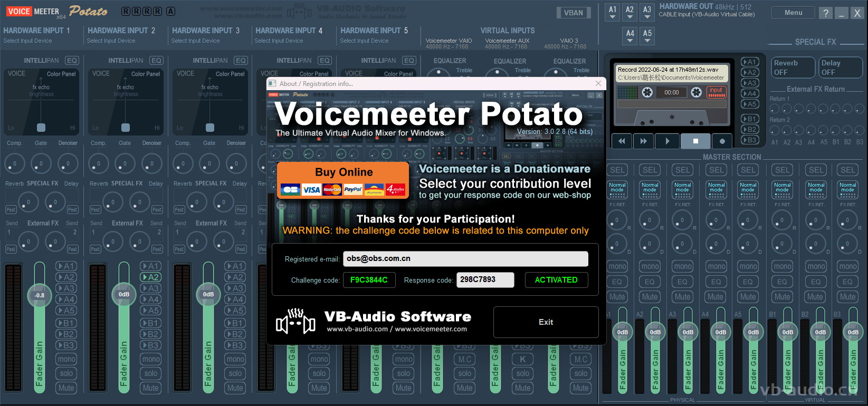The image size is (868, 406).
Task: Click master bus B1 fader gain knob
Action: (788, 332)
